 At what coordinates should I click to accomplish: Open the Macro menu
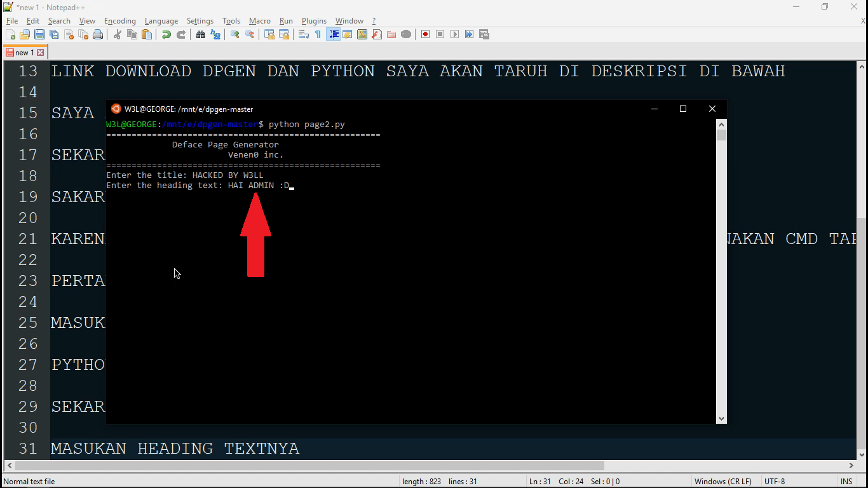(x=259, y=20)
